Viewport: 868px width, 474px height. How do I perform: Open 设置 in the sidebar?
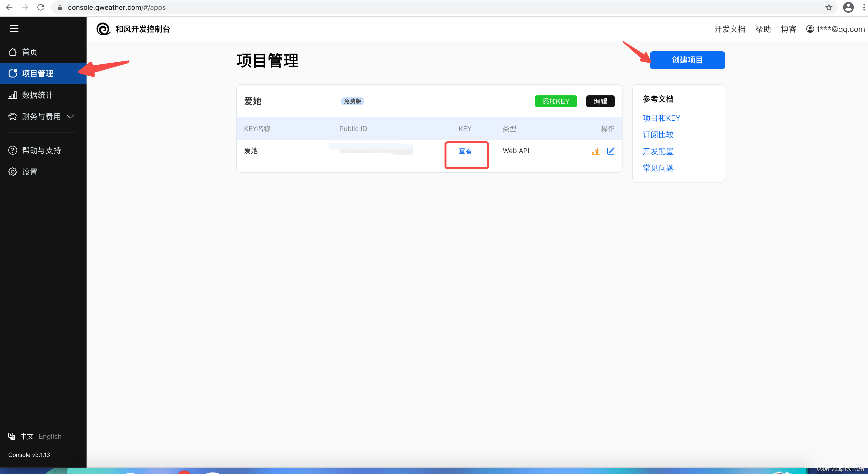coord(30,172)
